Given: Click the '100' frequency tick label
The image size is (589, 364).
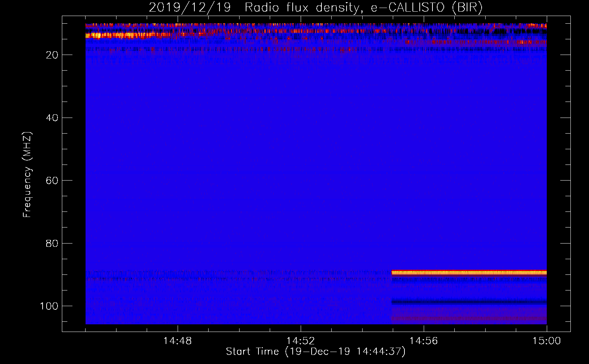Looking at the screenshot, I should 49,306.
